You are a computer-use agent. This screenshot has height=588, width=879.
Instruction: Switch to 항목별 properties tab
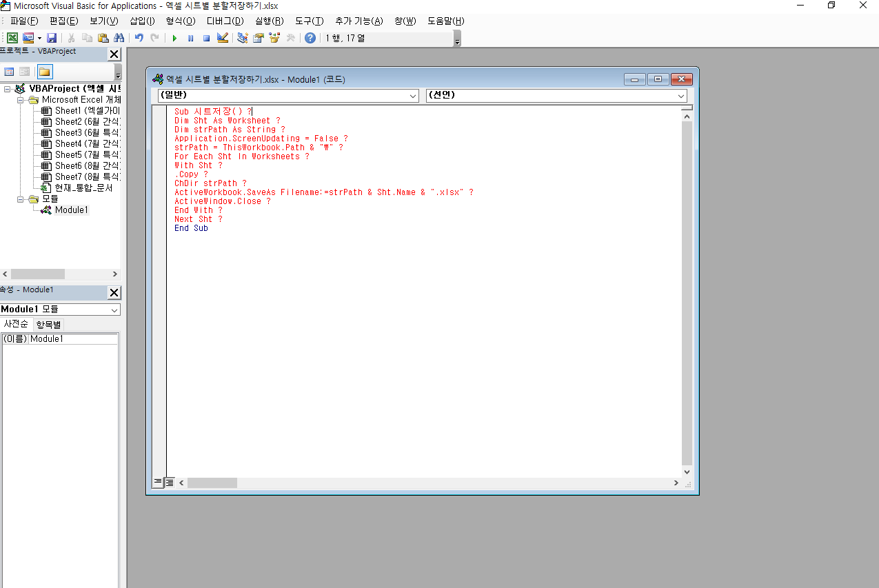coord(48,324)
